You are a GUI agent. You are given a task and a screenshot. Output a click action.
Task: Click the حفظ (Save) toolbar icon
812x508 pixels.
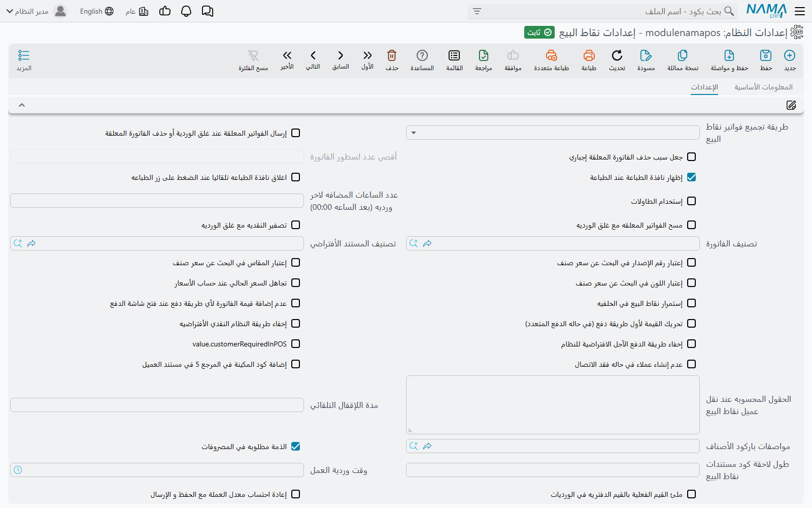[x=766, y=55]
